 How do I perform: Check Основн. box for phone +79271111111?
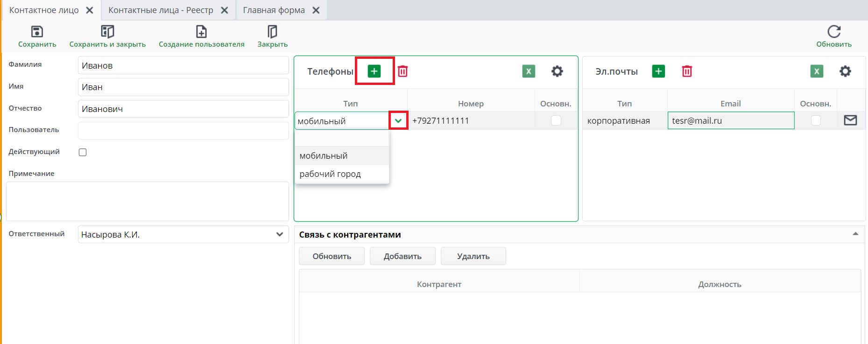click(x=556, y=120)
